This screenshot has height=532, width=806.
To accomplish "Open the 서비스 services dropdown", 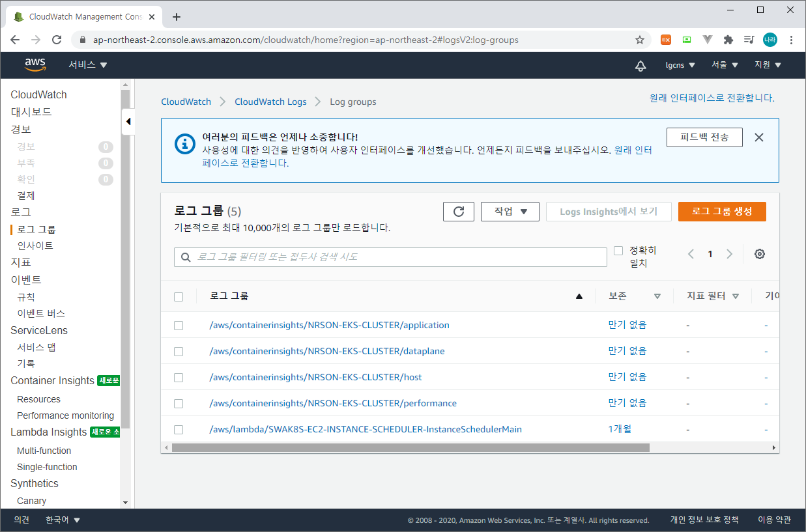I will pyautogui.click(x=88, y=65).
